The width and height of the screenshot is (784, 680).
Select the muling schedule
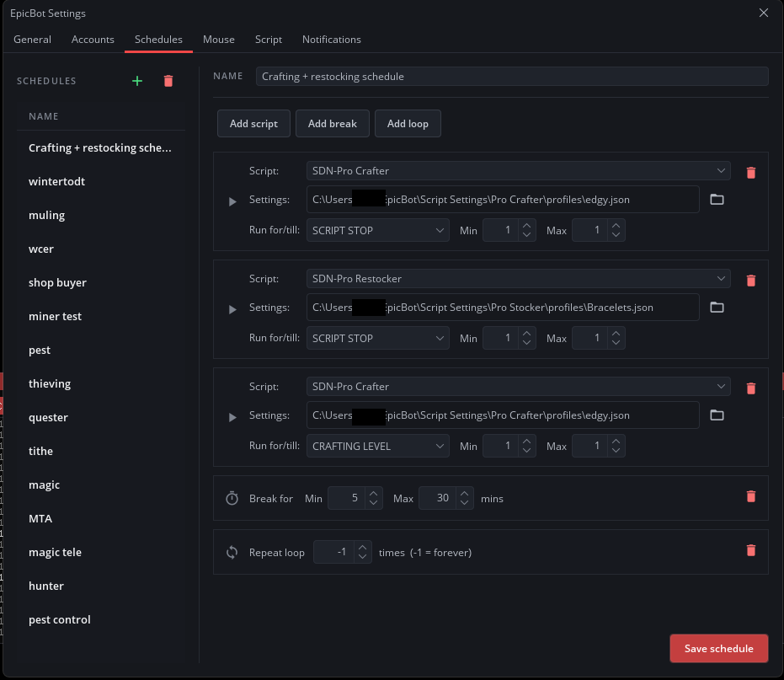click(x=100, y=215)
